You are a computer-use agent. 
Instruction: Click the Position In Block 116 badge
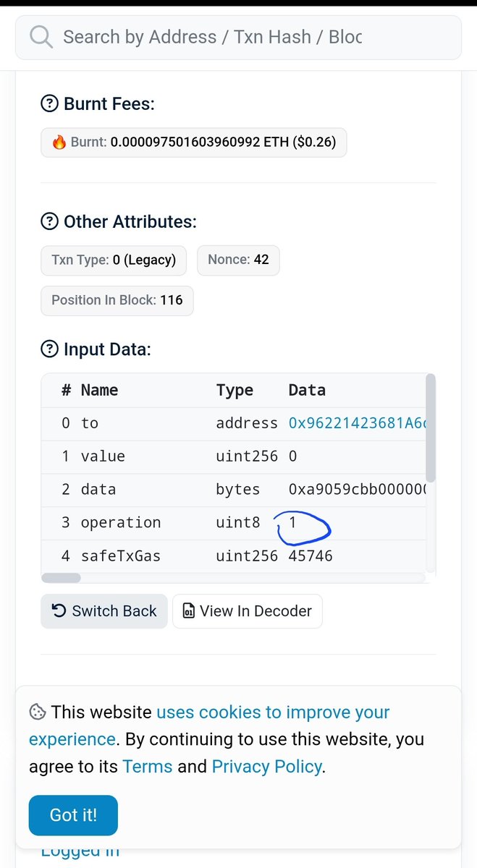coord(117,300)
